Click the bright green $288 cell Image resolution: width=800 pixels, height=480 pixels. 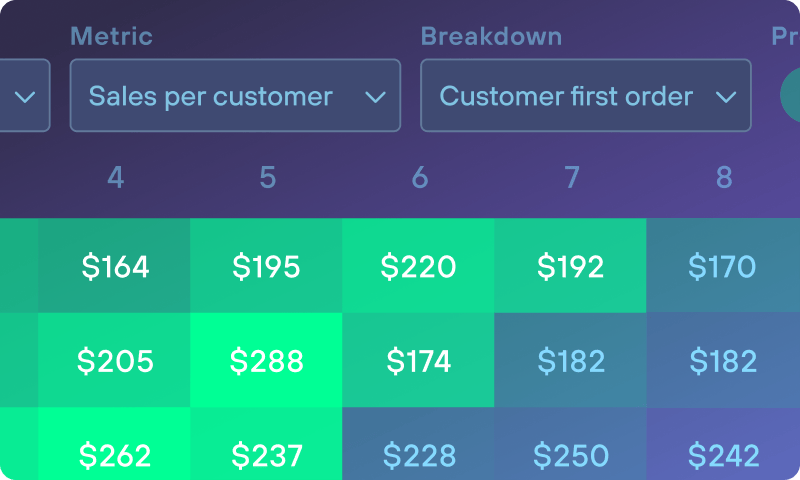coord(266,361)
